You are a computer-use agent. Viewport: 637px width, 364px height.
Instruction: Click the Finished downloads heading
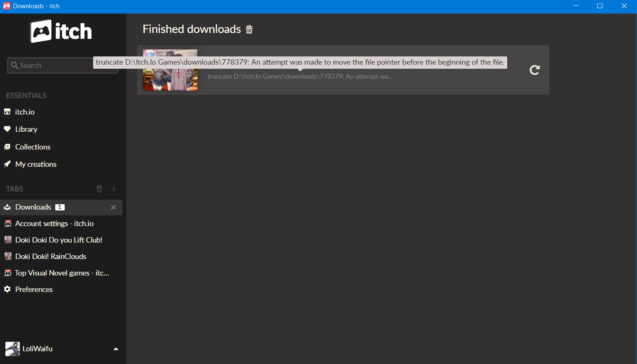(x=192, y=29)
